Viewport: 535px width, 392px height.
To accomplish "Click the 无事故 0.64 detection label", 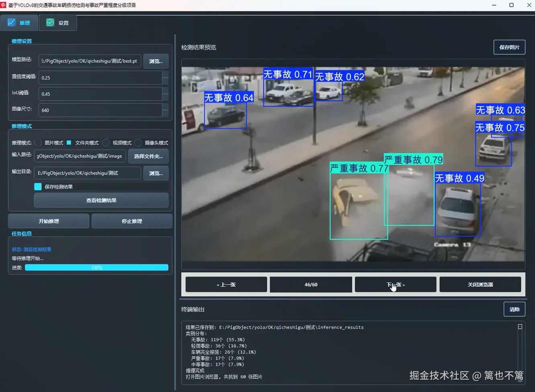I will click(229, 97).
